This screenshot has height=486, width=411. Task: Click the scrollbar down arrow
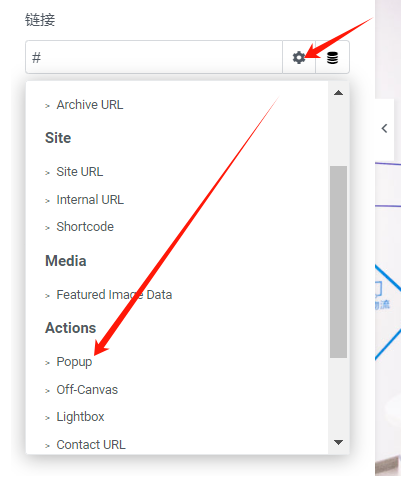[x=338, y=442]
